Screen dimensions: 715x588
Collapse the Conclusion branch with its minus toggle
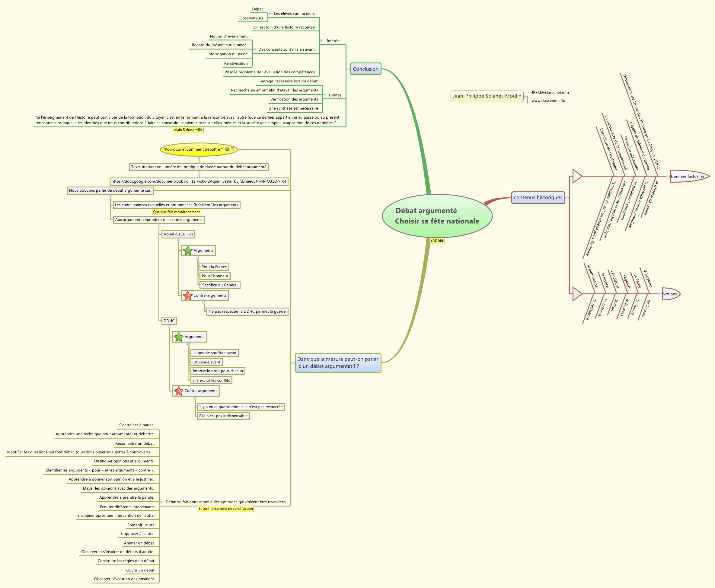click(x=348, y=69)
